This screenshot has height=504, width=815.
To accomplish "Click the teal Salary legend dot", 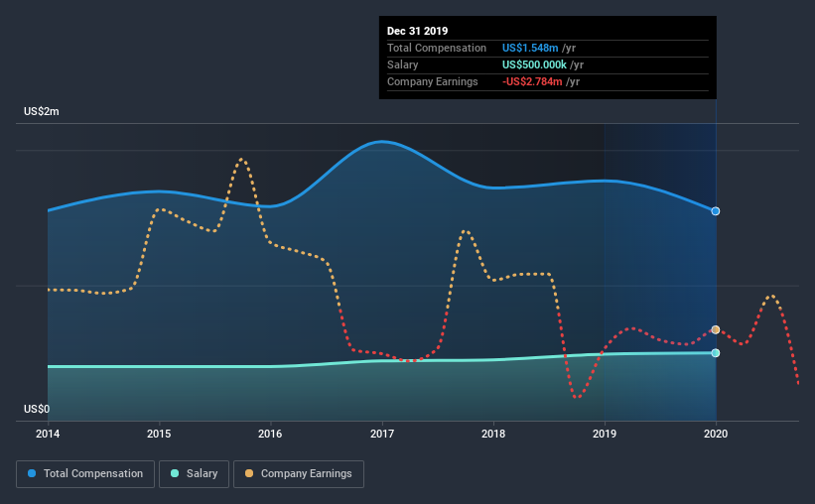I will tap(175, 473).
